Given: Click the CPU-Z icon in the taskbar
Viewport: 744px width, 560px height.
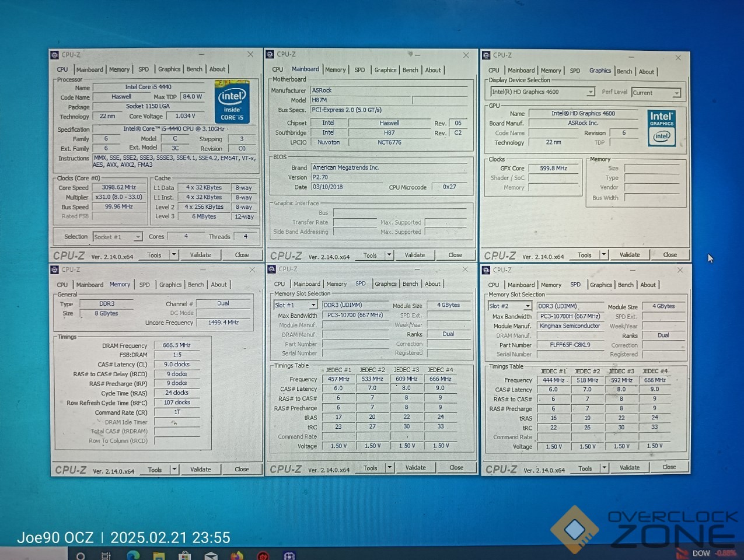Looking at the screenshot, I should tap(289, 555).
